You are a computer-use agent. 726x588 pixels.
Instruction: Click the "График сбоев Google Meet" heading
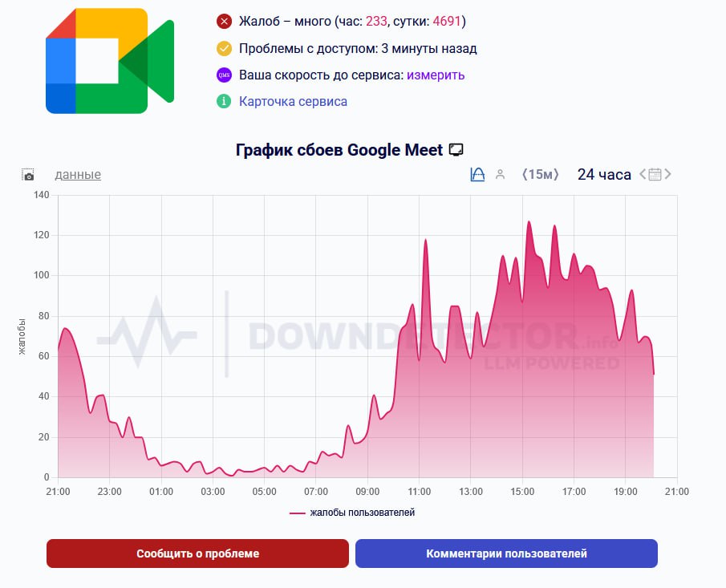click(x=339, y=150)
